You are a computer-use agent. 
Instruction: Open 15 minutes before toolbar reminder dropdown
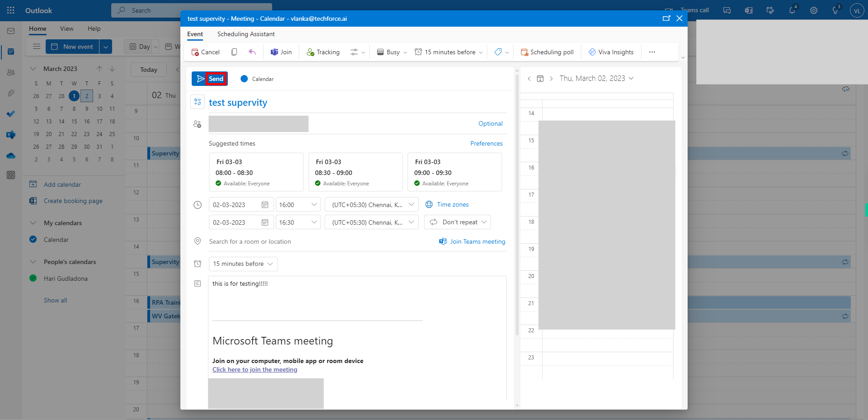pyautogui.click(x=448, y=52)
